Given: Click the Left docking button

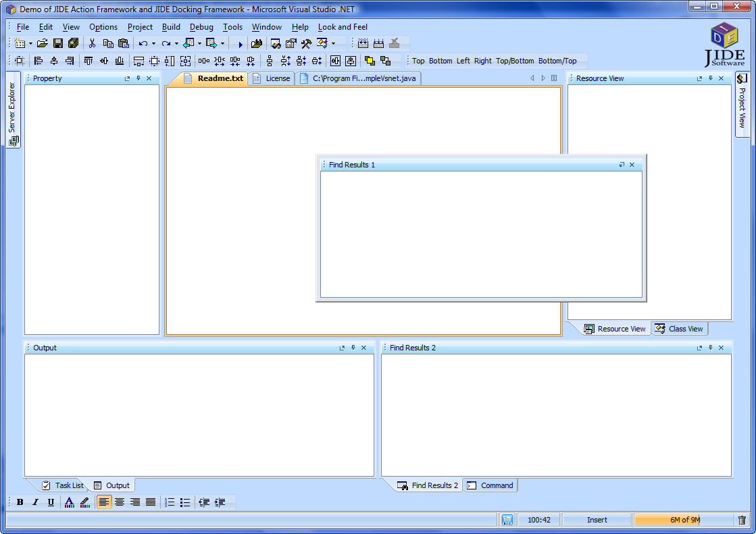Looking at the screenshot, I should click(463, 61).
